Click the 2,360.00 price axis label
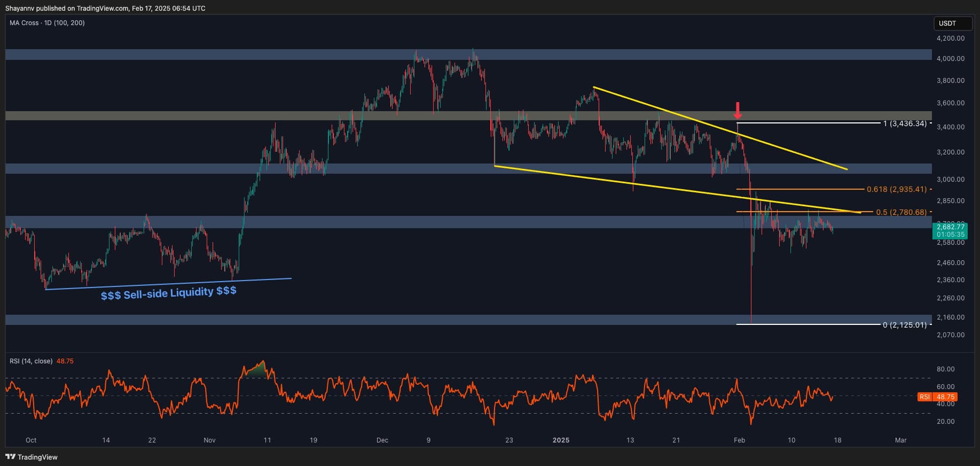The image size is (980, 466). pos(950,280)
